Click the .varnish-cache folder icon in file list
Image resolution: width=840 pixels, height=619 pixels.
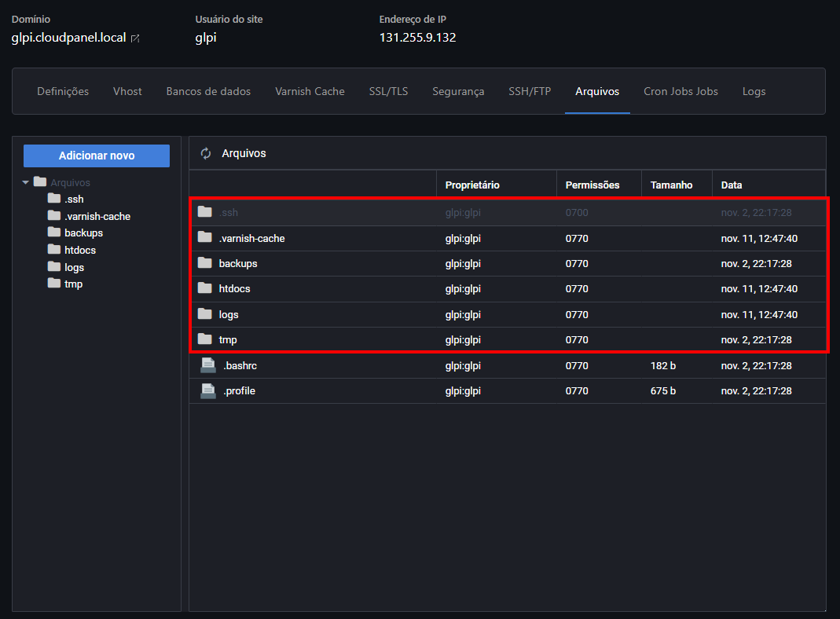pyautogui.click(x=205, y=238)
